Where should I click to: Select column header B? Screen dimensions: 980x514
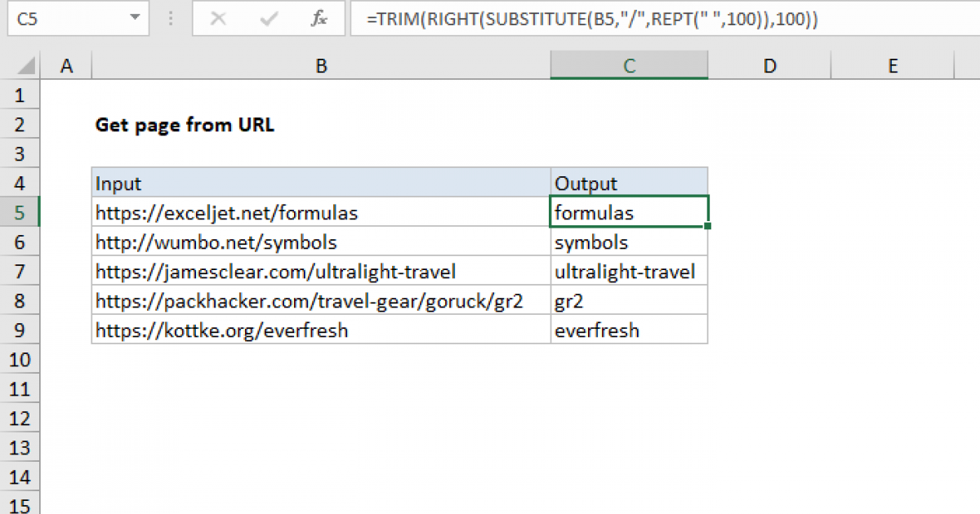(321, 64)
